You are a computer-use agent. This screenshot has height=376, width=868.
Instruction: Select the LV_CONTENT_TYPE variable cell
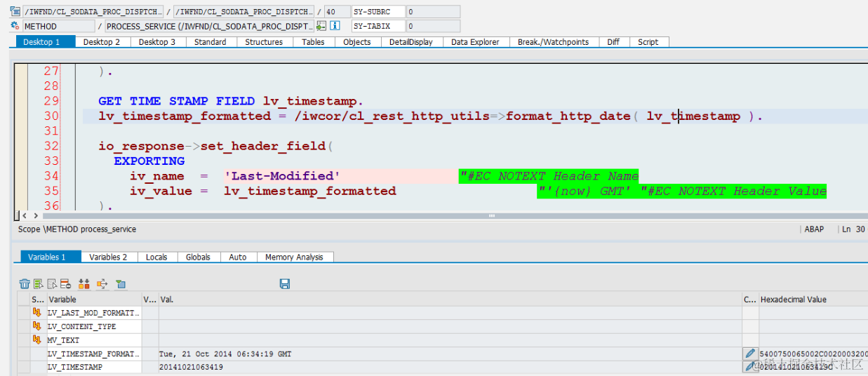point(94,326)
